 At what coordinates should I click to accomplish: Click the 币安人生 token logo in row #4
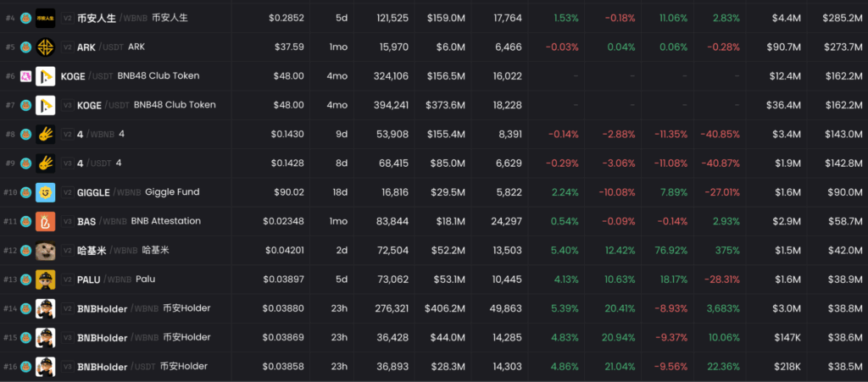click(x=46, y=17)
